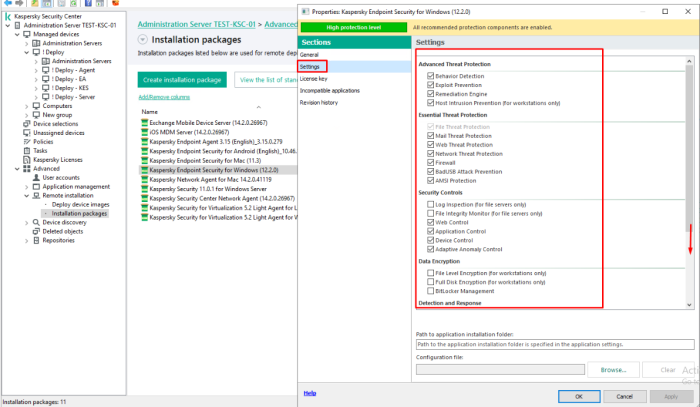Collapse the Remote installation node

[26, 195]
